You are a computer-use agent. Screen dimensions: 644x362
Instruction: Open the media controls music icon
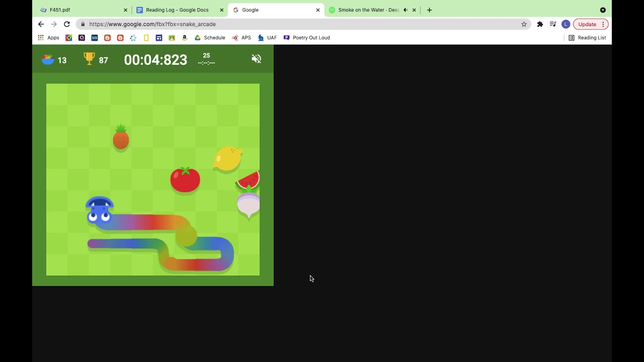point(553,24)
